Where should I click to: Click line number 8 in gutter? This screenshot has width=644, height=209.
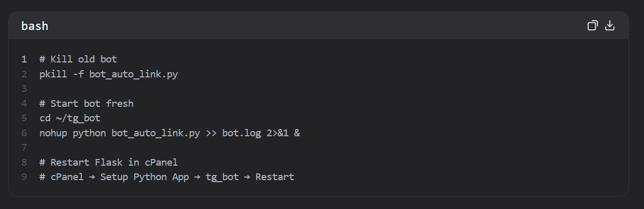[x=24, y=163]
